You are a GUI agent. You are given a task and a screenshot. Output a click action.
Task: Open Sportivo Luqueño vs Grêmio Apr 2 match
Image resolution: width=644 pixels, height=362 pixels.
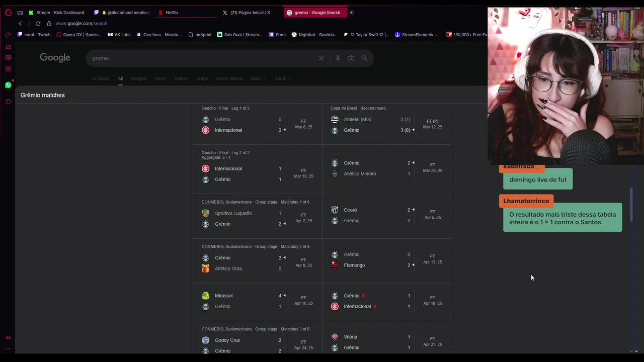pos(258,216)
